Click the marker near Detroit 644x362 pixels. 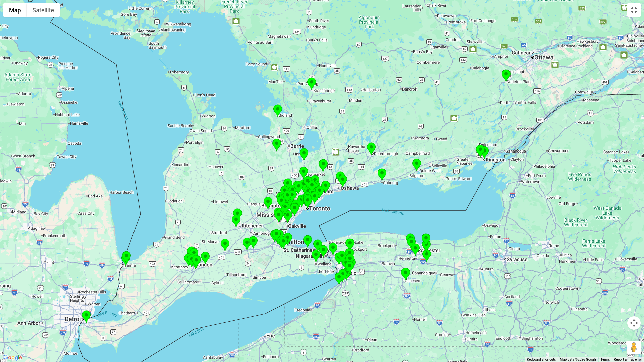[x=86, y=315]
